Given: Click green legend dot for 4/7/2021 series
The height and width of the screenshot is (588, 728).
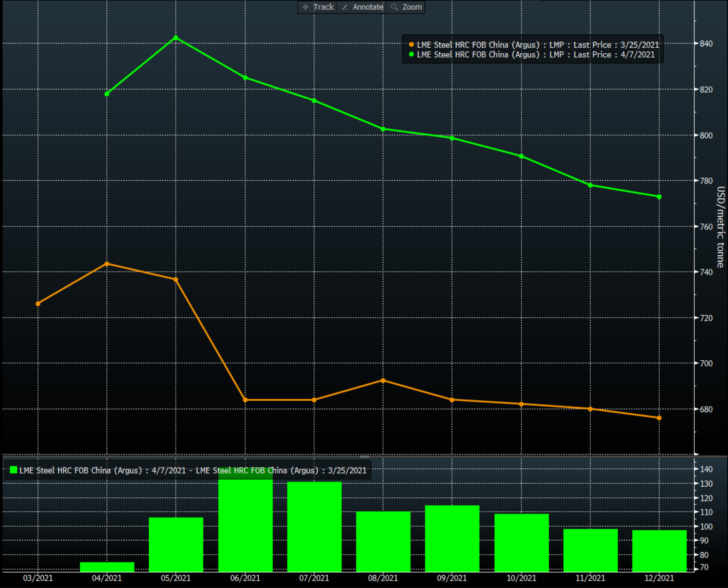Looking at the screenshot, I should tap(411, 54).
